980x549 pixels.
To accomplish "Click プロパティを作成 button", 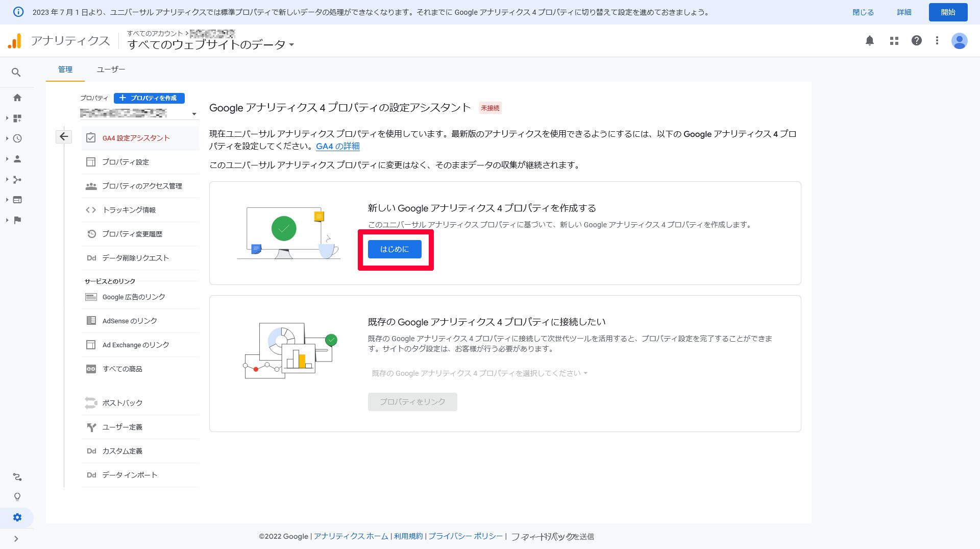I will pos(149,98).
